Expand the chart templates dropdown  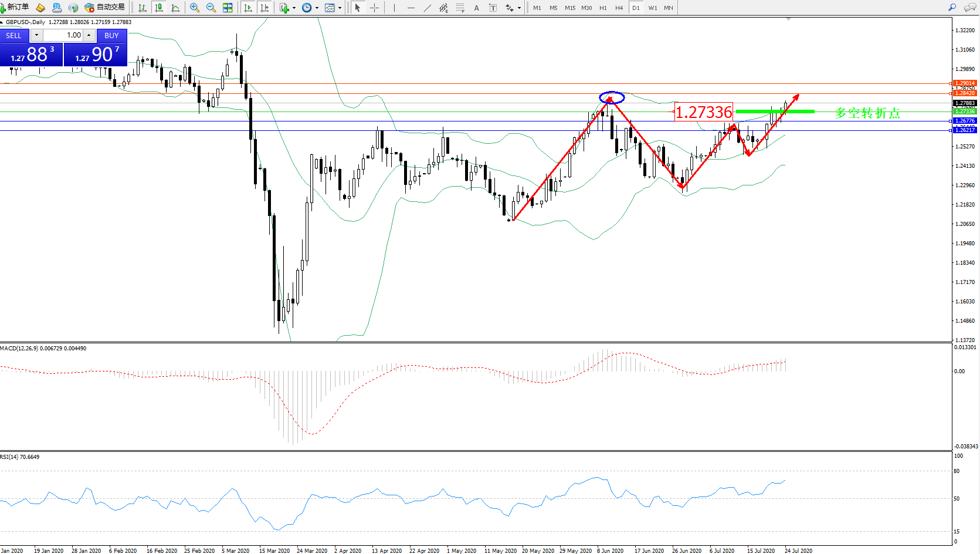tap(340, 8)
